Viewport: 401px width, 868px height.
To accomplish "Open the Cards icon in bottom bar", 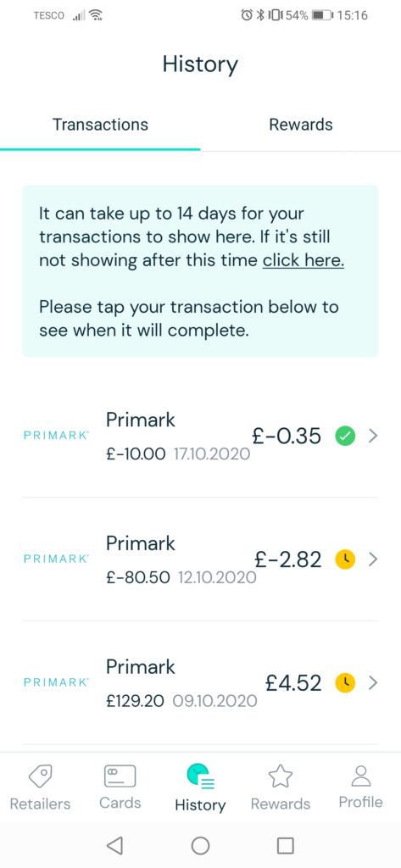I will (120, 776).
